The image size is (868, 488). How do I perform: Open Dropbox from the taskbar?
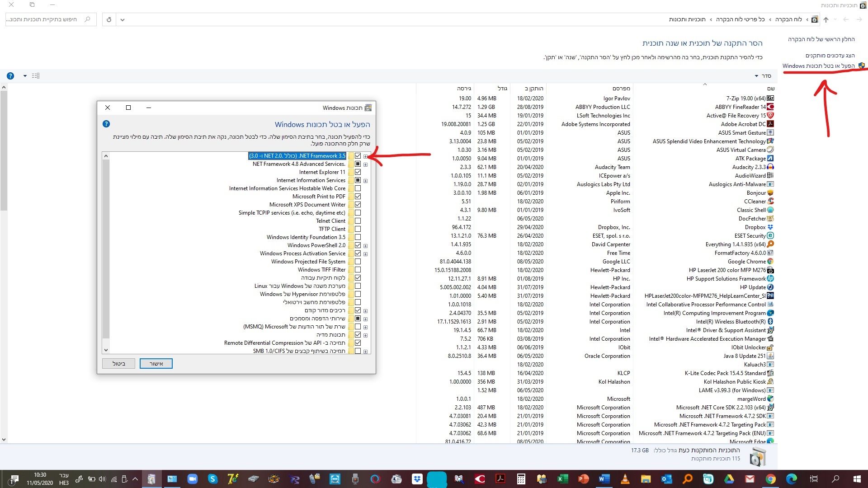(x=417, y=479)
